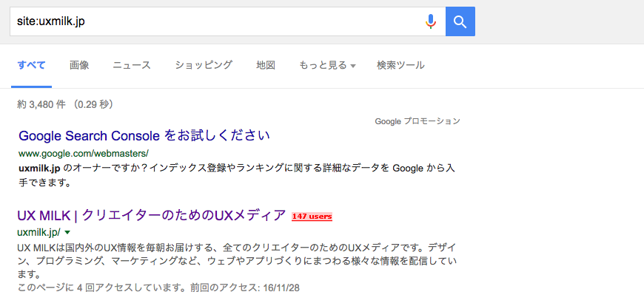Go to the ショッピング tab
This screenshot has width=644, height=306.
tap(204, 65)
